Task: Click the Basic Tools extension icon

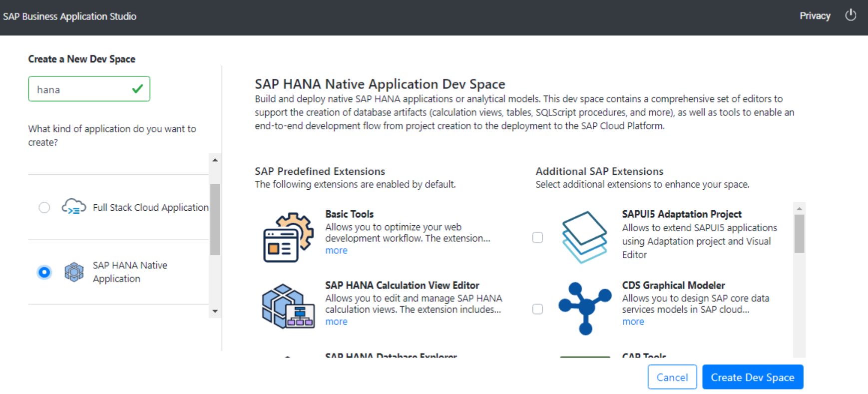Action: [288, 237]
